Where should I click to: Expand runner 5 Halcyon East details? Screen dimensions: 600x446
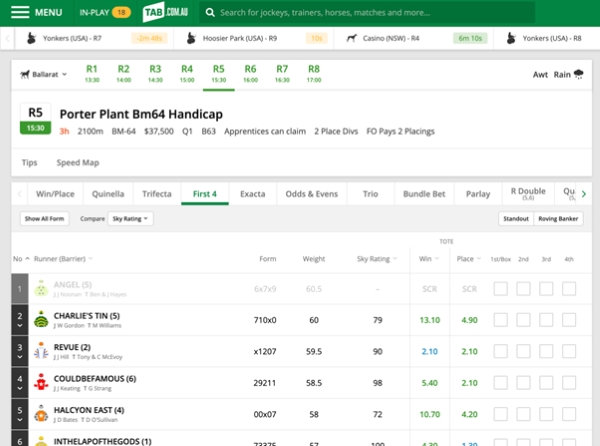(20, 420)
